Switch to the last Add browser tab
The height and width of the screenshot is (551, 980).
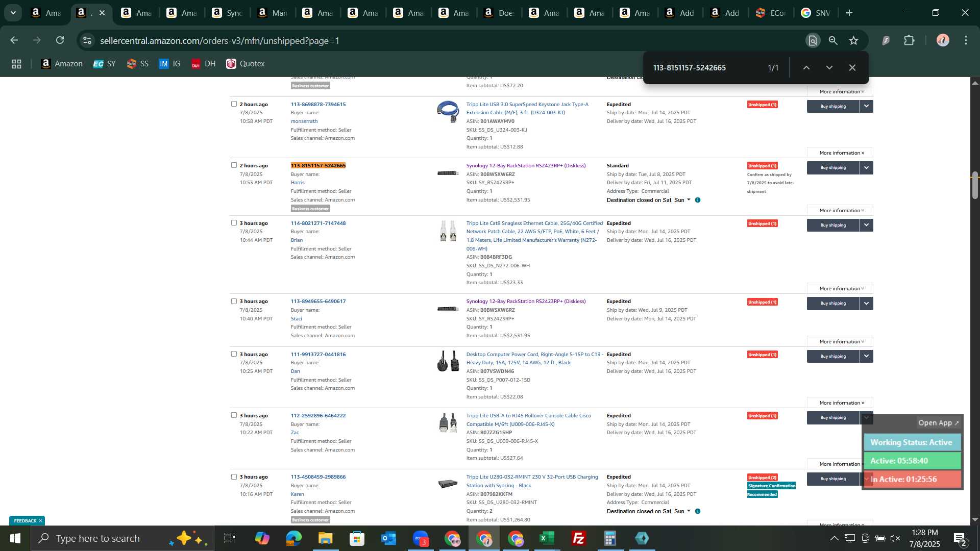[726, 13]
